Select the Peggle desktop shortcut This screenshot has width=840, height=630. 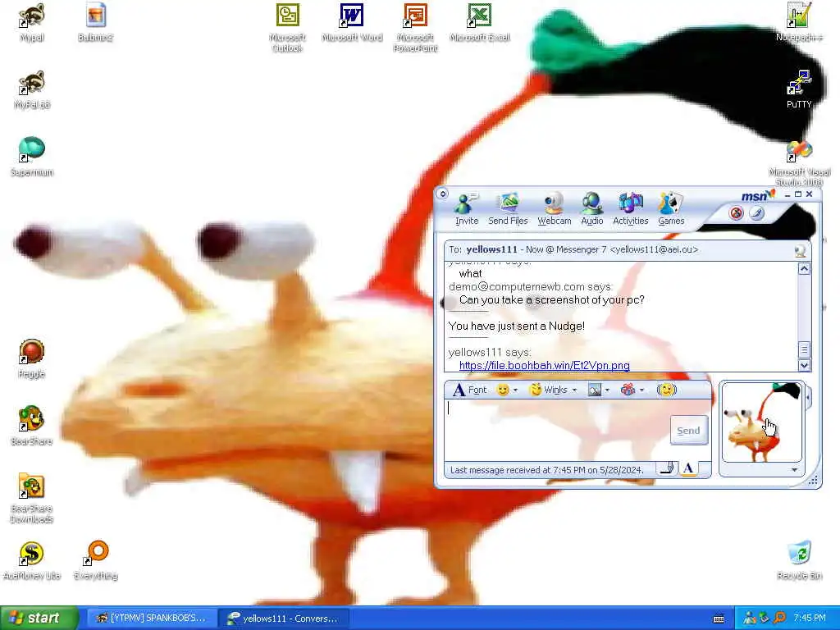click(32, 358)
